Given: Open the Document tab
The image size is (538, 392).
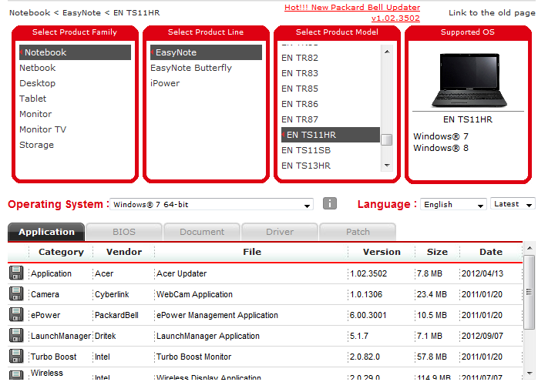Looking at the screenshot, I should point(202,232).
